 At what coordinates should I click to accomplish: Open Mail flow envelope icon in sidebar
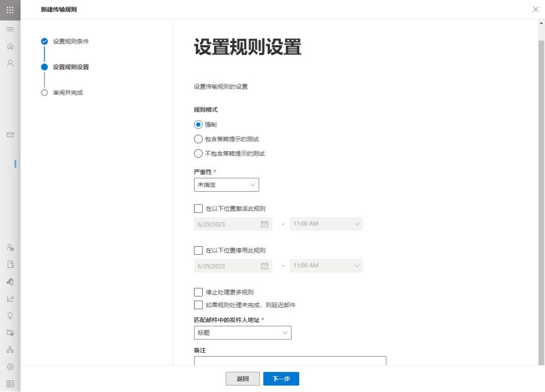coord(10,134)
